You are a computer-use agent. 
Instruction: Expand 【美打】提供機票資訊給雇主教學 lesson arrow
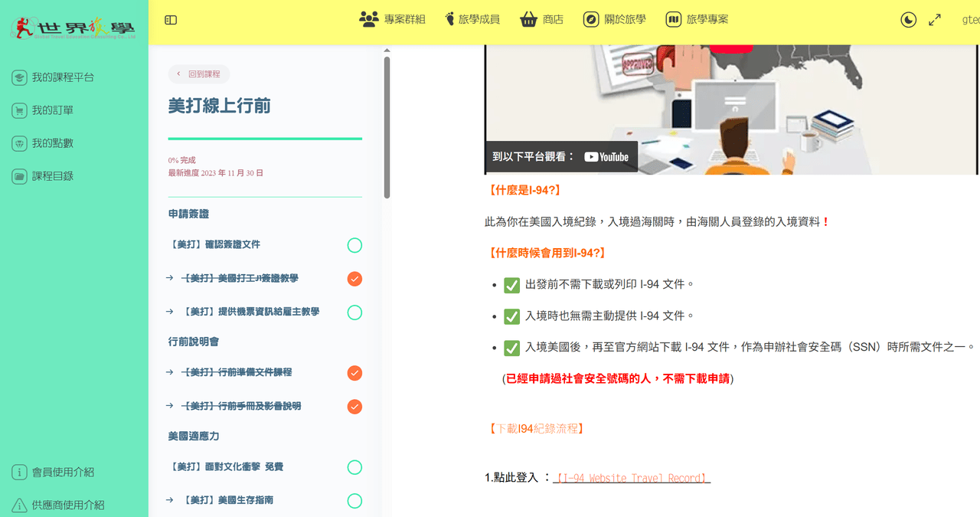tap(169, 312)
